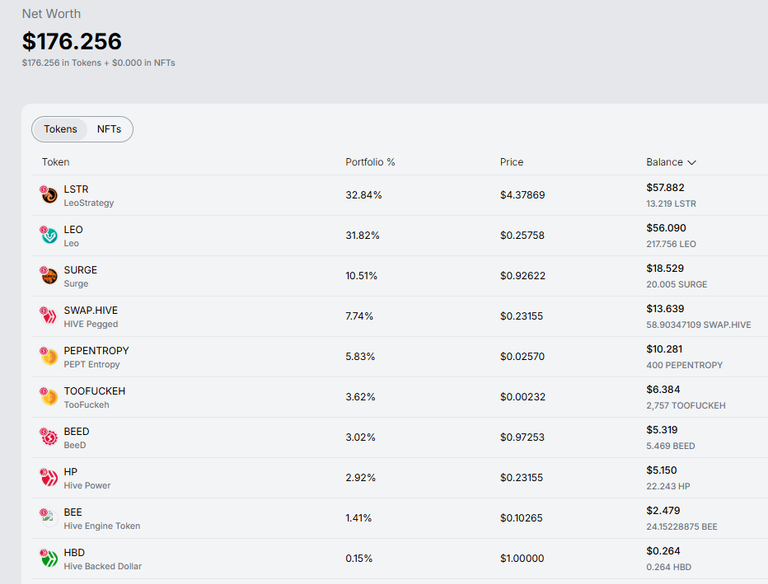
Task: Click the BEE Hive Engine Token icon
Action: pos(49,518)
